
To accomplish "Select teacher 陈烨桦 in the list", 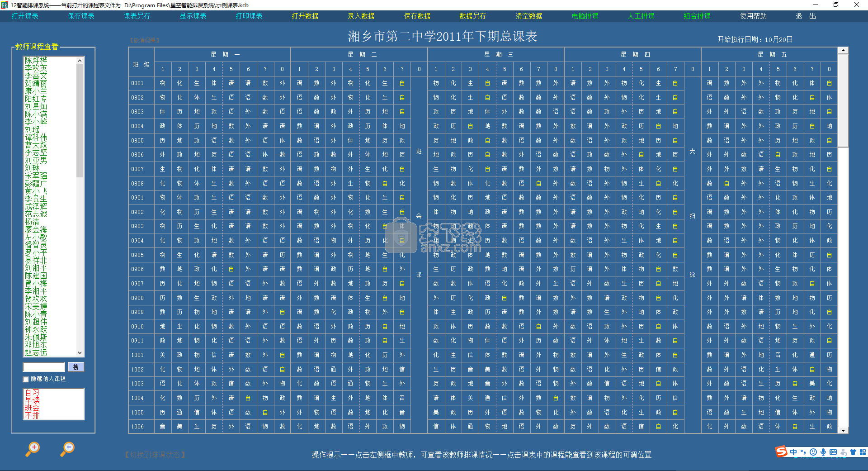I will pyautogui.click(x=36, y=60).
